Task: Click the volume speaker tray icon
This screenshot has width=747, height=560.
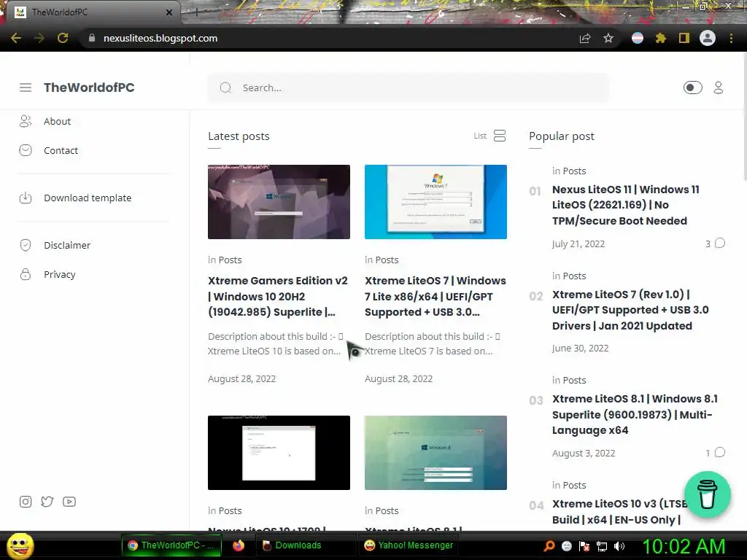Action: 619,546
